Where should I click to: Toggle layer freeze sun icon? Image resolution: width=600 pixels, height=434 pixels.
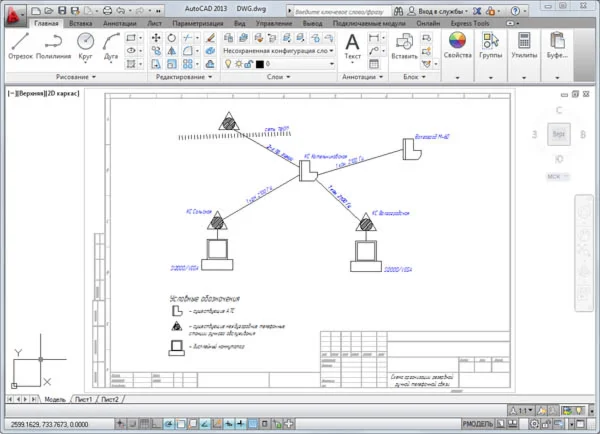[238, 64]
